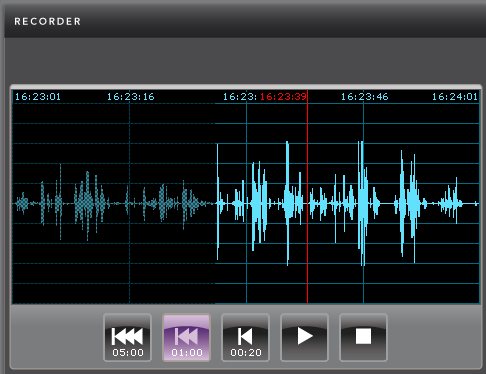Click the RECORDER panel title
Image resolution: width=486 pixels, height=374 pixels.
click(x=47, y=22)
